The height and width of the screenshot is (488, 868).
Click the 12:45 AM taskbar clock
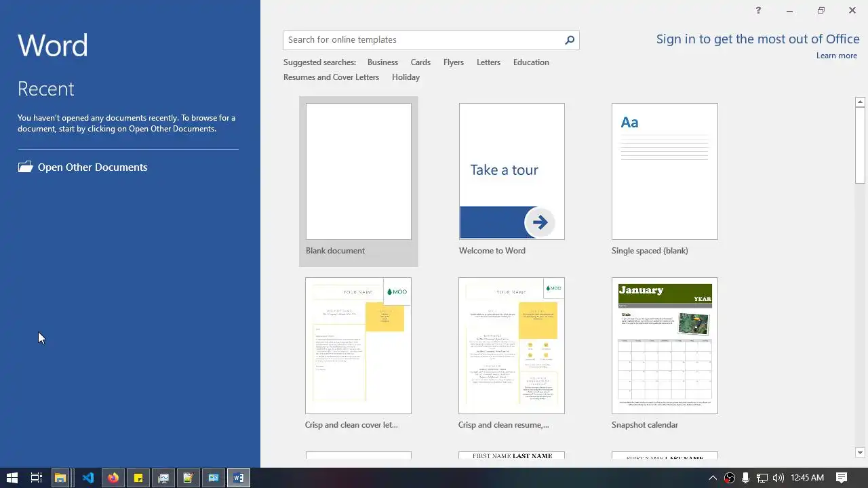click(807, 478)
